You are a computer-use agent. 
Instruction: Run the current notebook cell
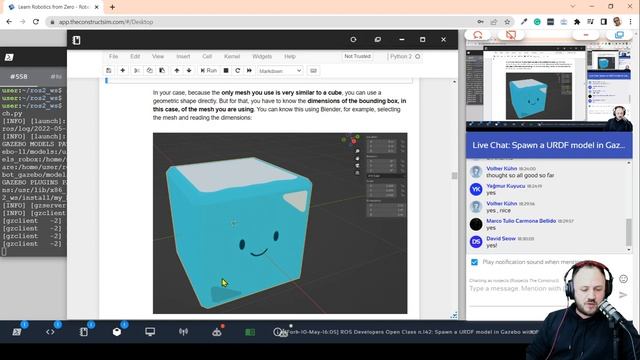point(209,71)
